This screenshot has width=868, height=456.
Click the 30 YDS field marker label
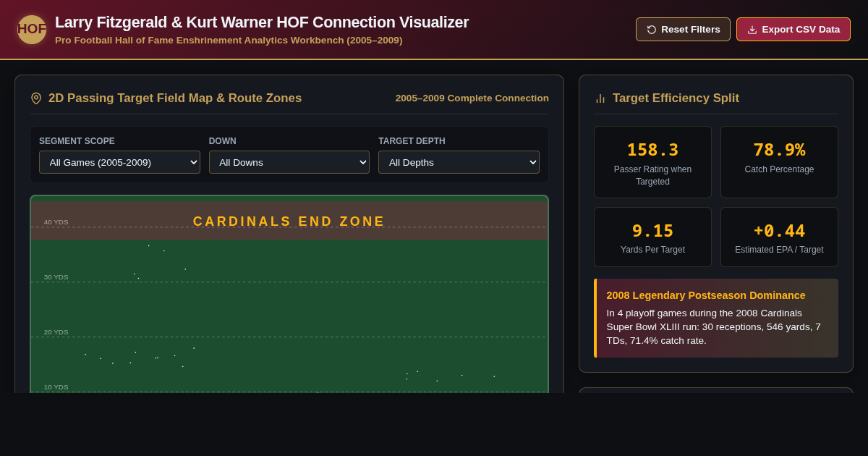pos(56,277)
